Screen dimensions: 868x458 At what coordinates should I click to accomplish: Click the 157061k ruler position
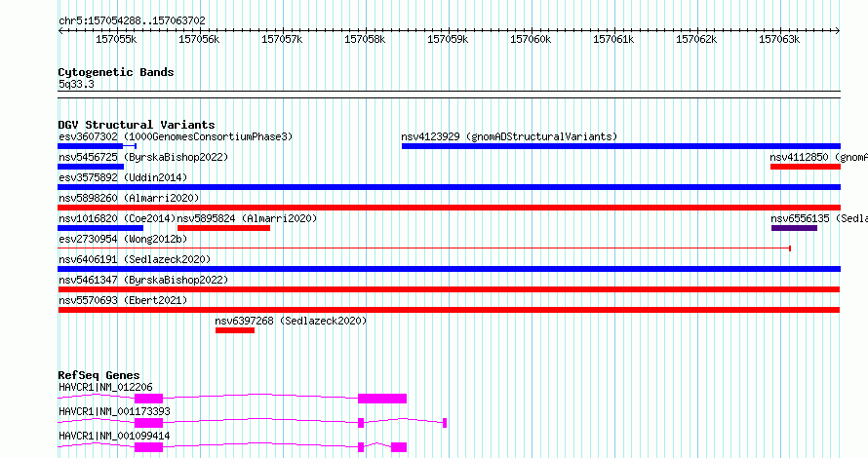613,39
